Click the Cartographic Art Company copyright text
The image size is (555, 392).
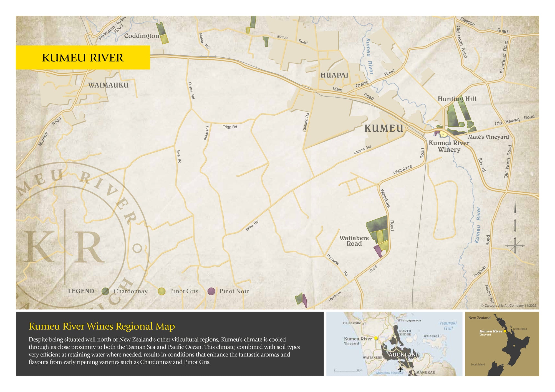[x=508, y=306]
